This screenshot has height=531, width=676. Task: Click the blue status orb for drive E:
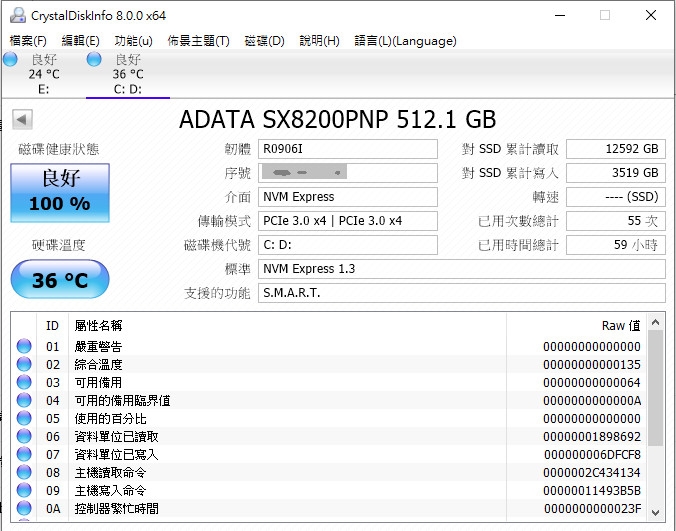(10, 59)
